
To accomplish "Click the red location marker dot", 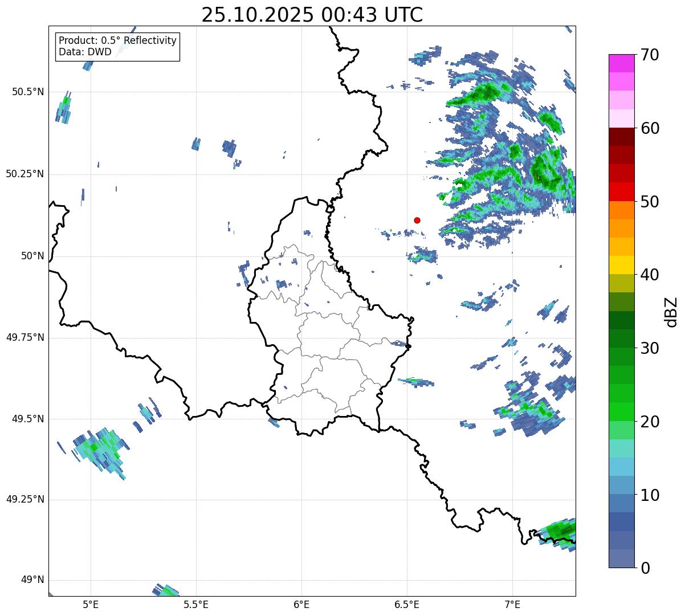I will 417,220.
